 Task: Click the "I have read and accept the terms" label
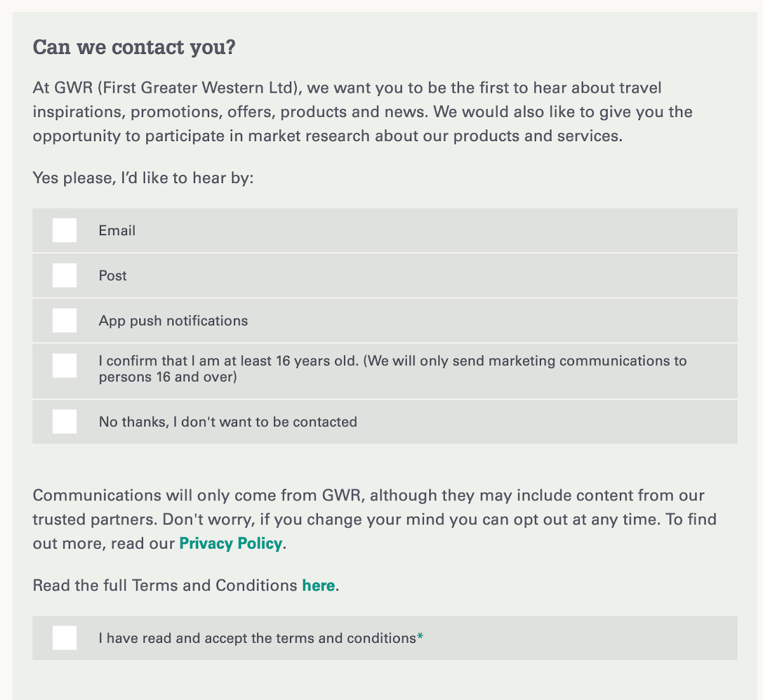(257, 638)
